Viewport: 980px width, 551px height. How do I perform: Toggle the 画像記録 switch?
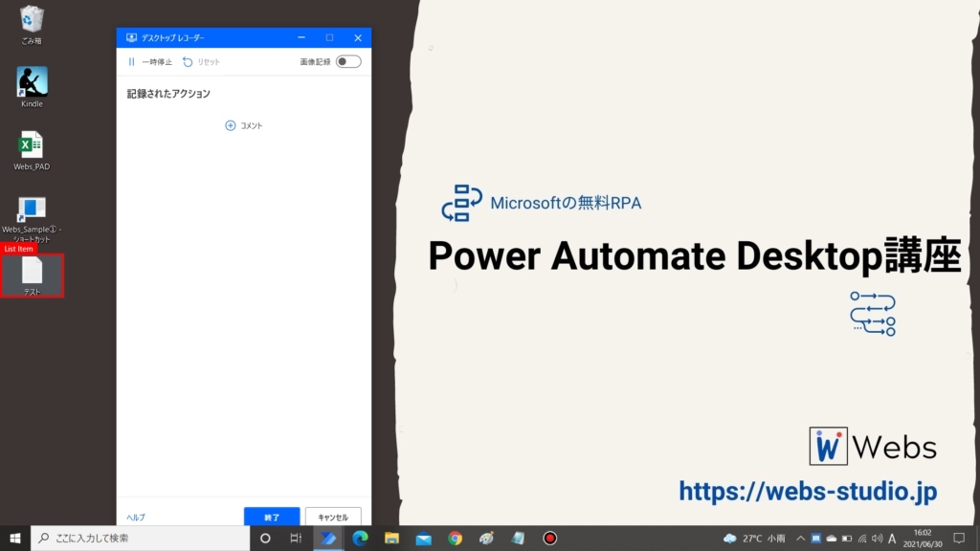[x=348, y=61]
